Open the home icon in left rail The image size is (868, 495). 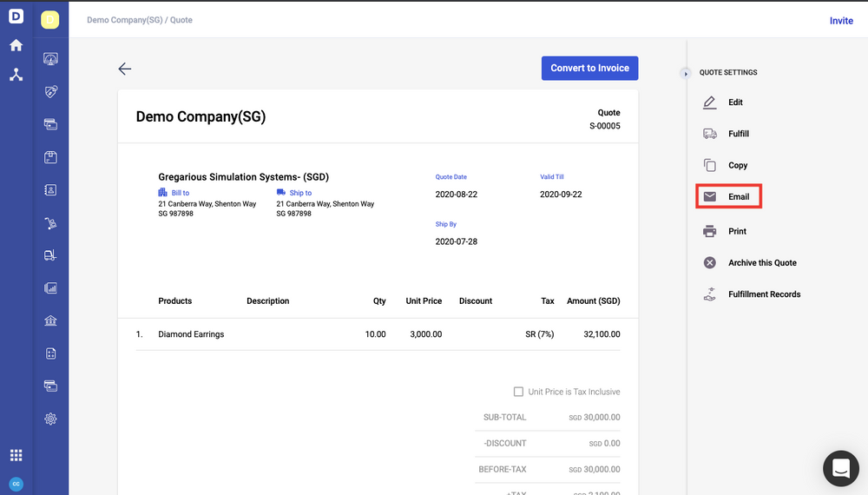click(x=16, y=45)
